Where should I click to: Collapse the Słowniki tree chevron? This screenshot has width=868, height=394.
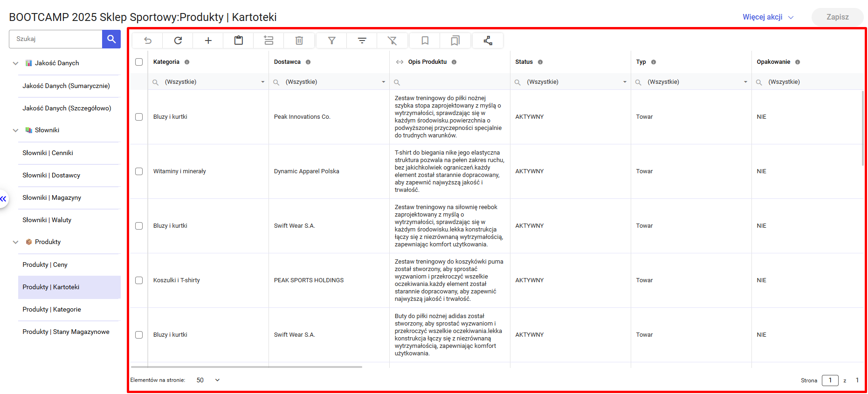[x=15, y=130]
